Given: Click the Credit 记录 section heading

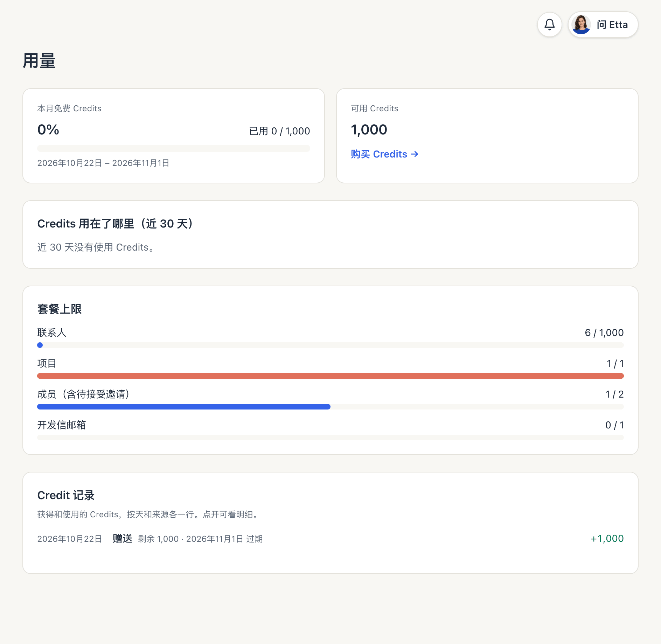Looking at the screenshot, I should tap(66, 495).
